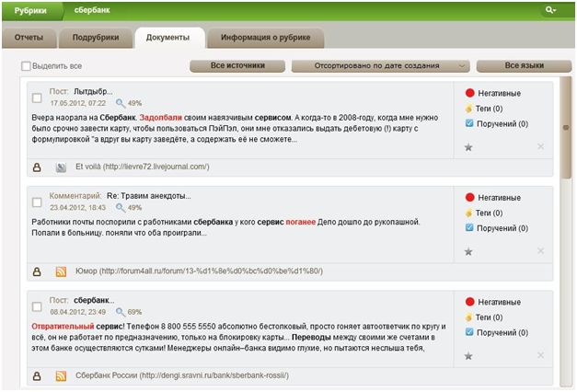Click tags icon in Лытдыбр post
Screen dimensions: 577x392
[x=468, y=109]
